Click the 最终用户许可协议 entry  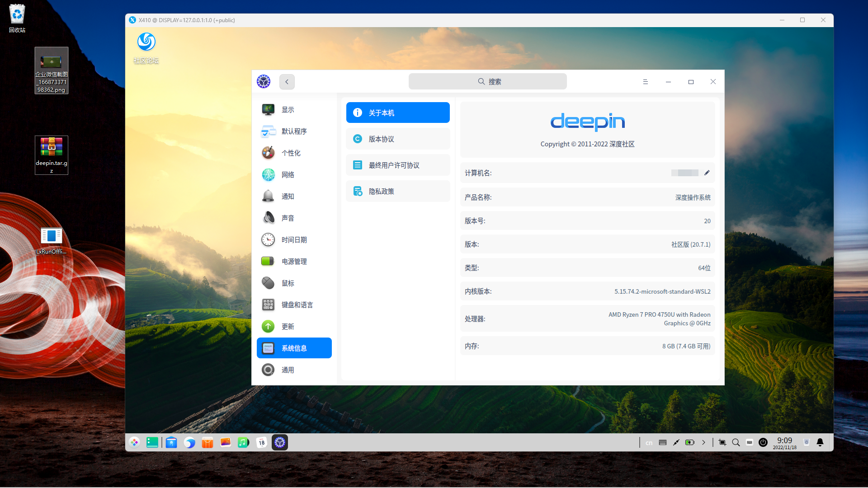point(398,165)
